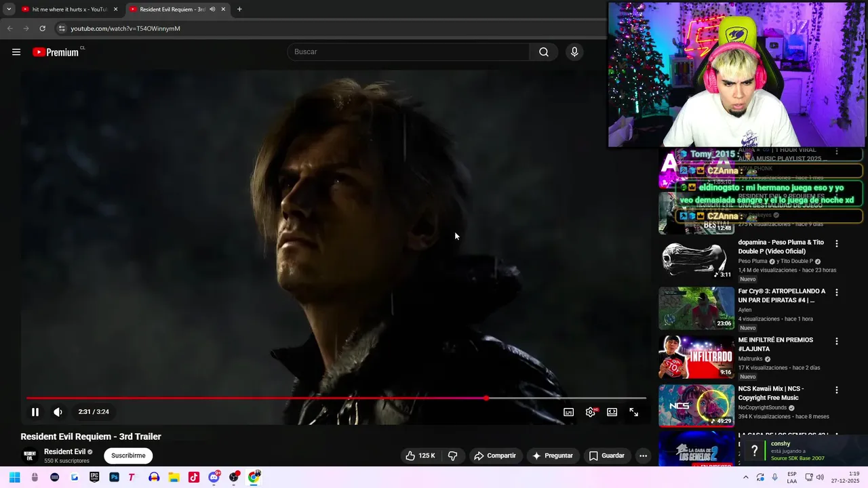The width and height of the screenshot is (868, 488).
Task: Open TikTok app from taskbar
Action: 193,477
